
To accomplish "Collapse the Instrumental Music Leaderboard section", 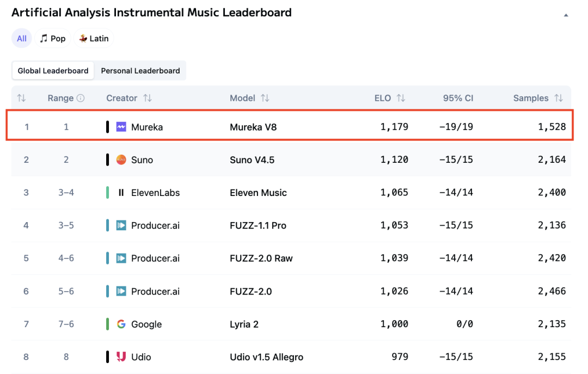I will coord(566,15).
